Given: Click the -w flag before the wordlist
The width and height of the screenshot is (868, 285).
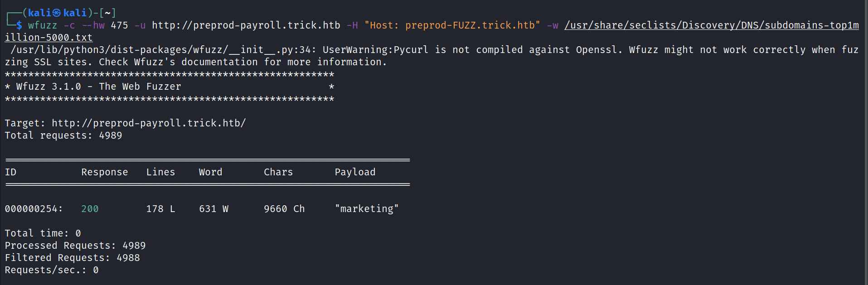Looking at the screenshot, I should tap(553, 25).
